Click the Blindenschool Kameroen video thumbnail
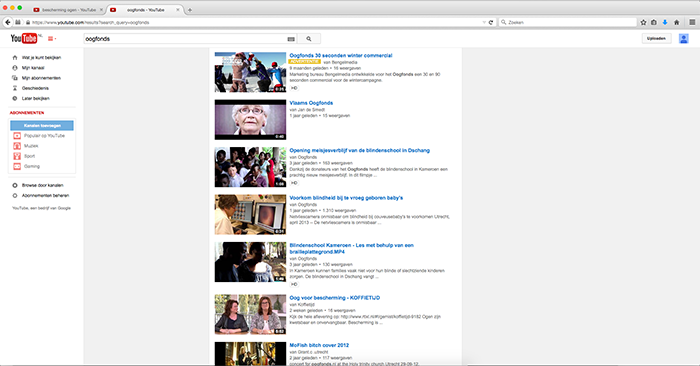700x366 pixels. [250, 262]
